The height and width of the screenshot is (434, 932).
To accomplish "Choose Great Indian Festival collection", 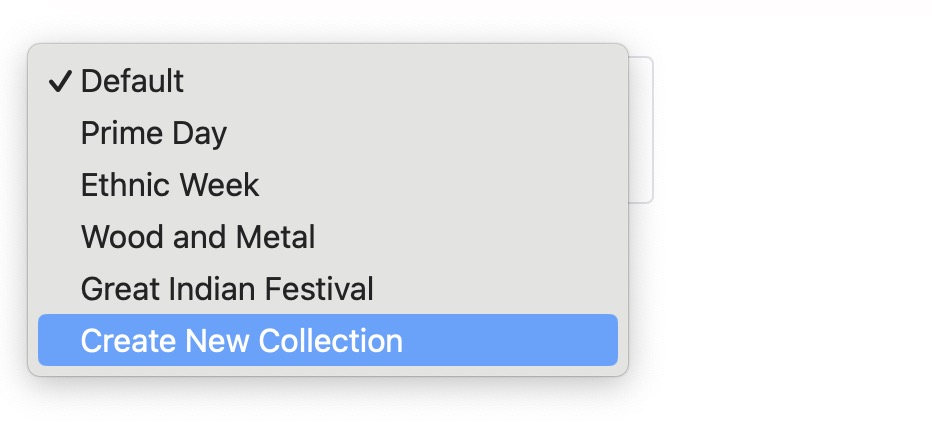I will click(227, 289).
